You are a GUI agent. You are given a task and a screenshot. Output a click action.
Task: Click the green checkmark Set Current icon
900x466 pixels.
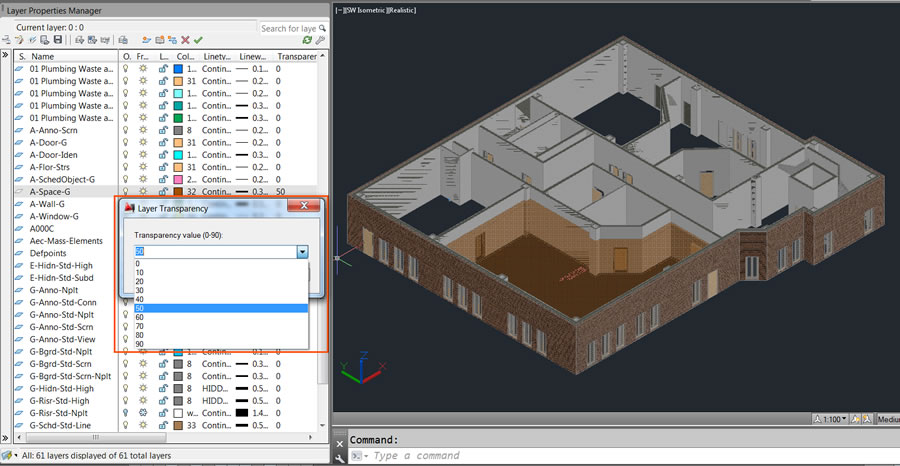(198, 40)
